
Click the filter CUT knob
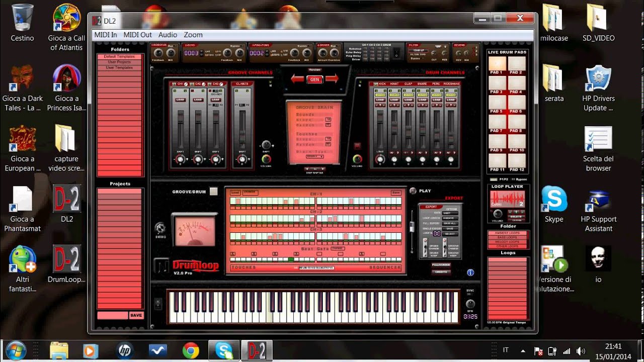433,53
